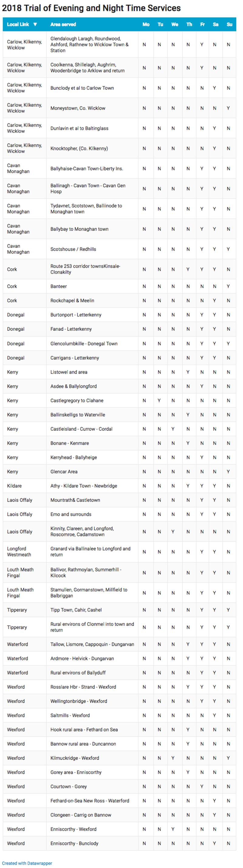The image size is (243, 868).
Task: Select the Kildare local link cell
Action: (x=14, y=486)
